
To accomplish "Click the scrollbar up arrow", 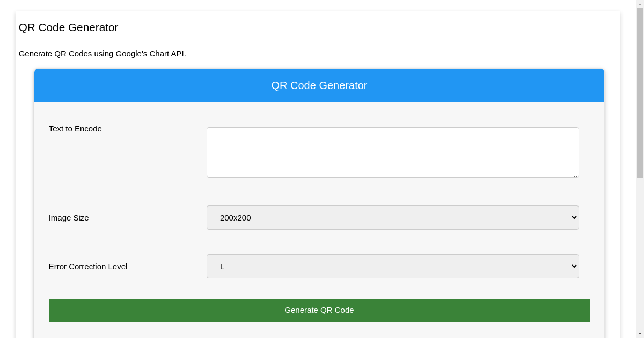I will point(640,4).
